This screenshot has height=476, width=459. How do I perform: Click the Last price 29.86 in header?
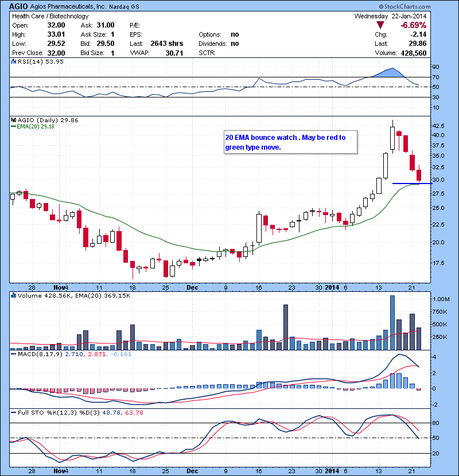(x=418, y=44)
